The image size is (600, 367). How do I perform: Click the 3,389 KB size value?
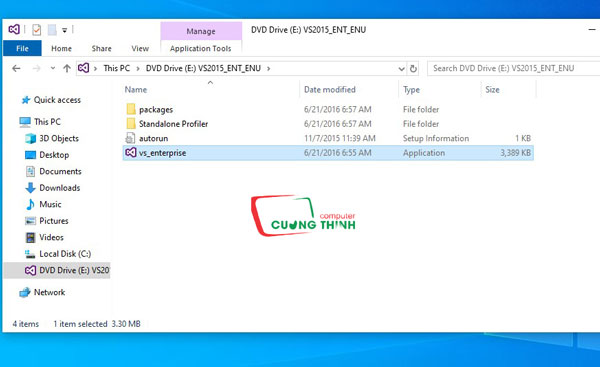515,153
